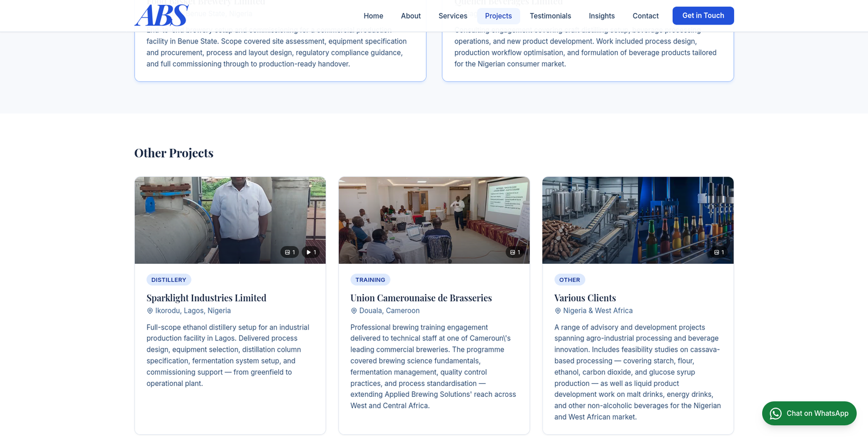Click the 'Other Projects' heading
Viewport: 868px width, 437px height.
(174, 153)
